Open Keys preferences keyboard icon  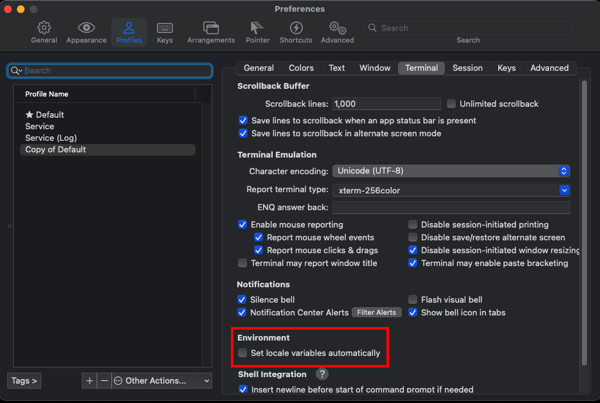[x=165, y=28]
